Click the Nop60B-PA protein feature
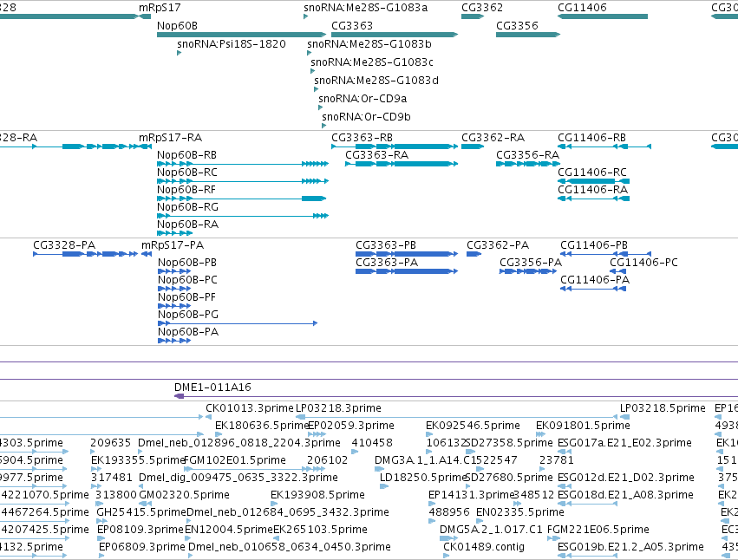 [x=174, y=341]
